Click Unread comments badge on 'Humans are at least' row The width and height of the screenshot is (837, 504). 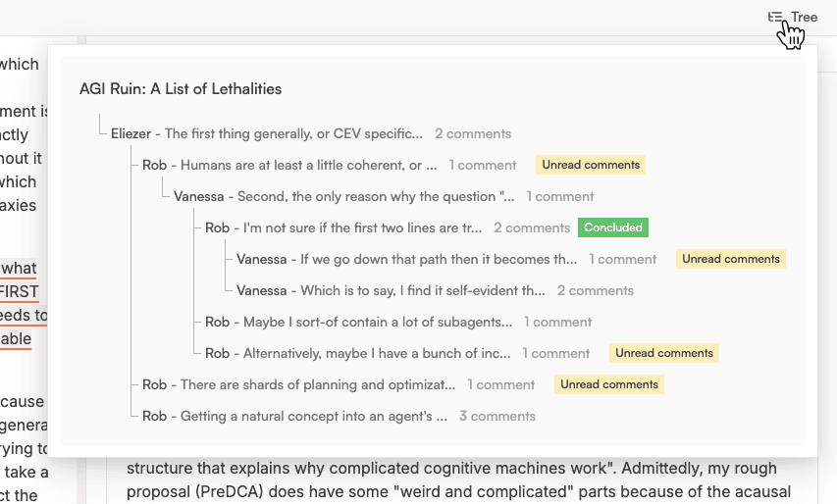click(x=591, y=165)
